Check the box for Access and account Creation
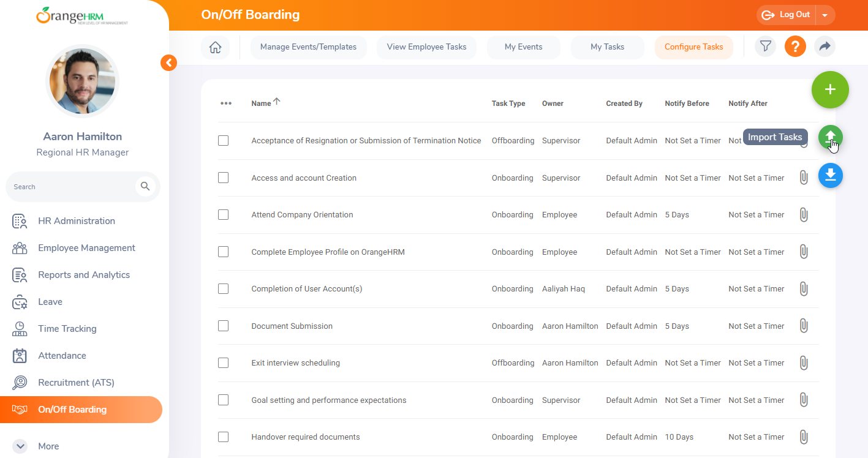 (224, 178)
